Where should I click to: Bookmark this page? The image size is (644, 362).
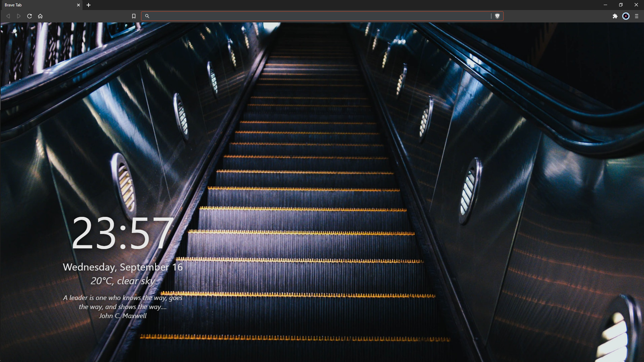click(x=134, y=16)
